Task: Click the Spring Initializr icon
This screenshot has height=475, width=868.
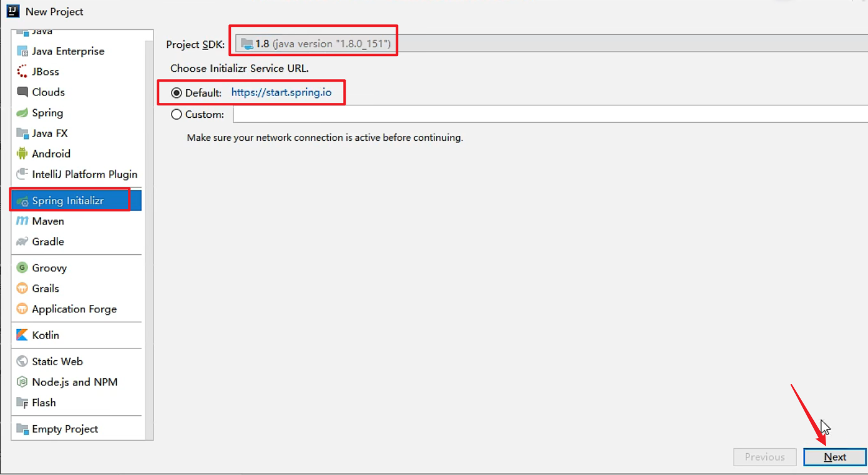Action: pyautogui.click(x=22, y=201)
